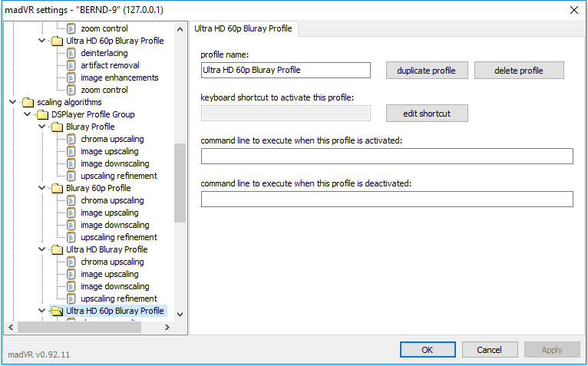Select the Ultra HD Bluray Profile item
The height and width of the screenshot is (366, 588).
point(107,249)
